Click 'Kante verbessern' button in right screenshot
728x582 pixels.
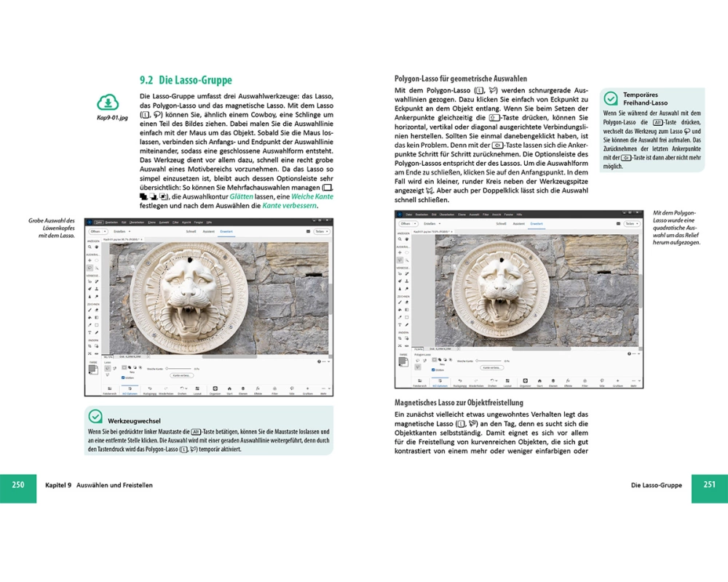click(x=493, y=367)
